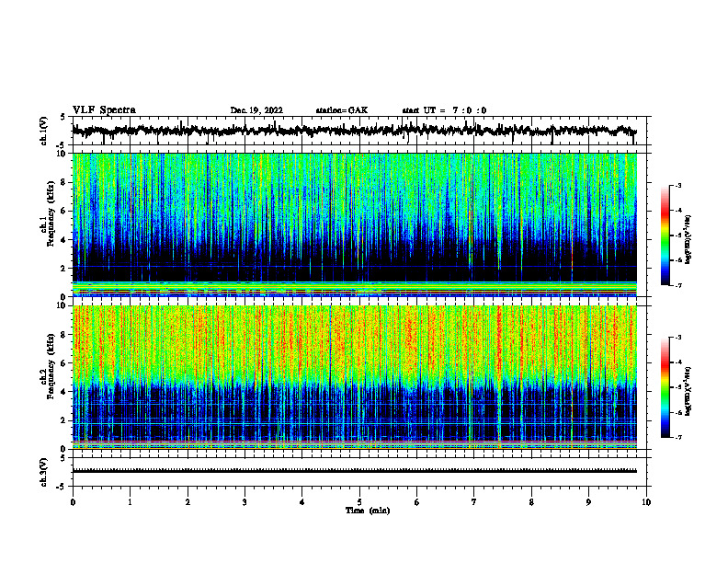Click time axis tick label "4"

302,502
